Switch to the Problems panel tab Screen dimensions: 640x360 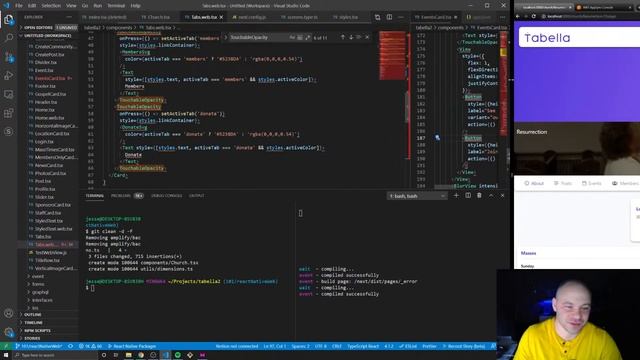(x=120, y=196)
